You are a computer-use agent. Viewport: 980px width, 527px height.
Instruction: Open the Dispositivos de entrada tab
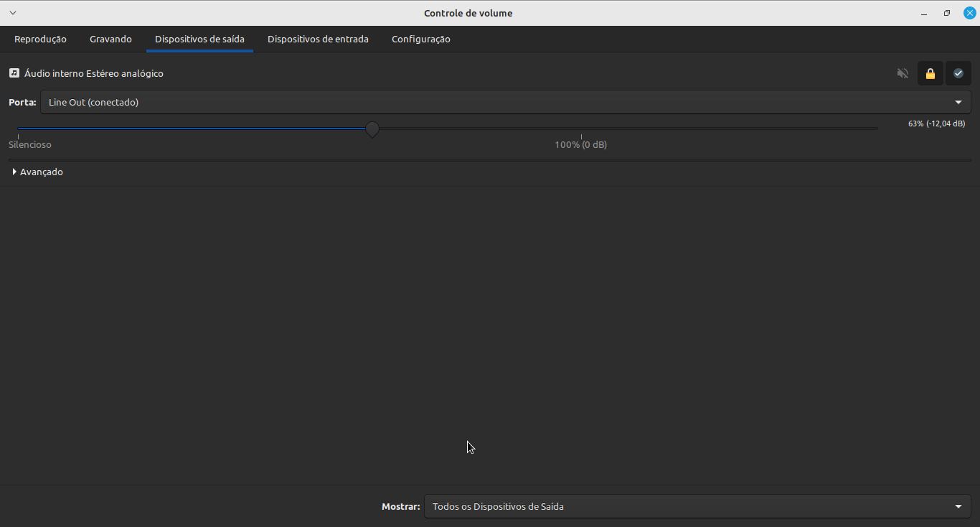pos(318,39)
